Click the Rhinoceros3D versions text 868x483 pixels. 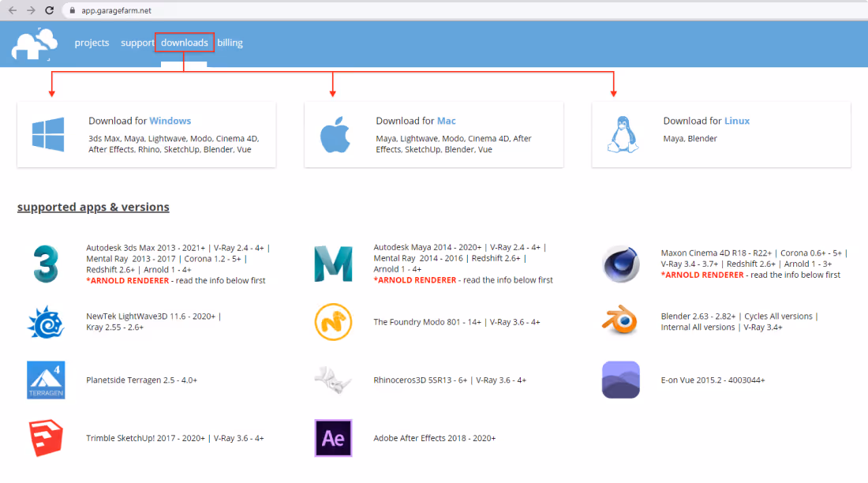(x=450, y=380)
